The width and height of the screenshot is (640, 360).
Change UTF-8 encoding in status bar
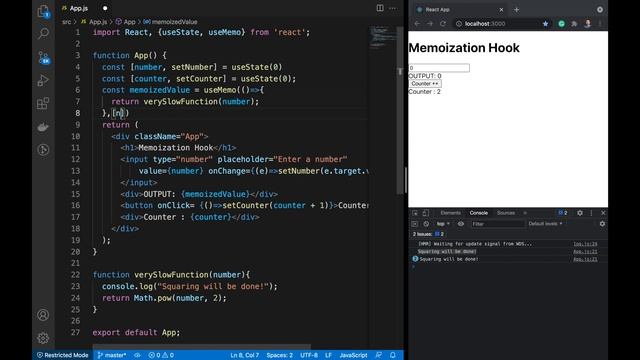point(309,355)
